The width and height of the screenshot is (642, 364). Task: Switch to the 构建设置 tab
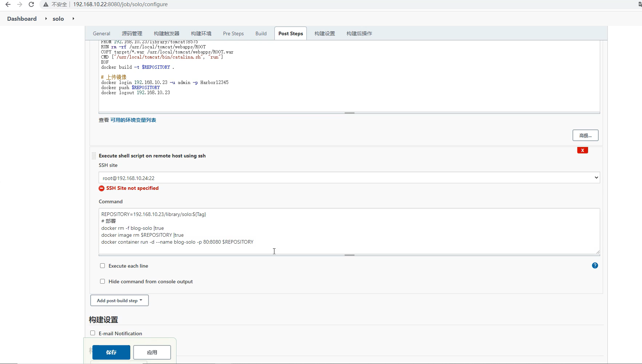coord(325,33)
